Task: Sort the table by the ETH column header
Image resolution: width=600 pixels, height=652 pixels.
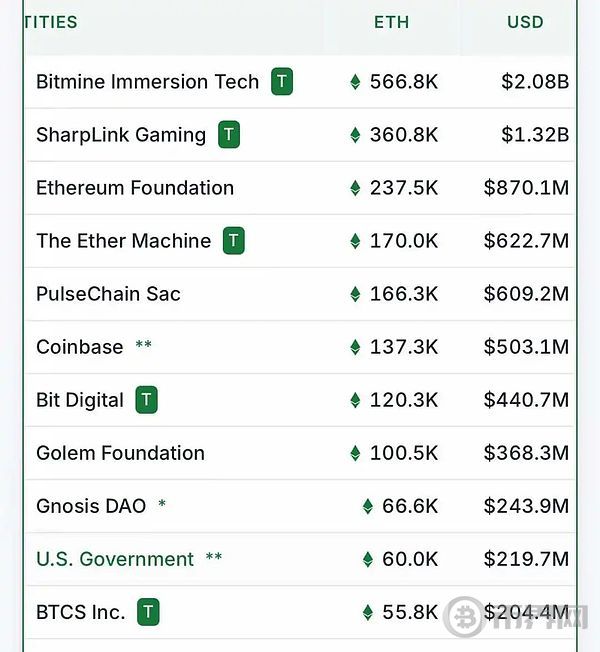Action: [x=391, y=22]
